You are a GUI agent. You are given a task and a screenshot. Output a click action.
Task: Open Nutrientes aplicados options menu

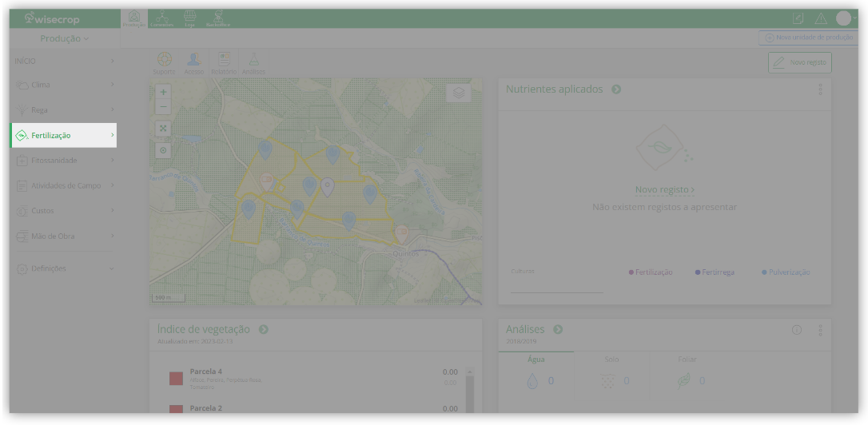point(820,89)
